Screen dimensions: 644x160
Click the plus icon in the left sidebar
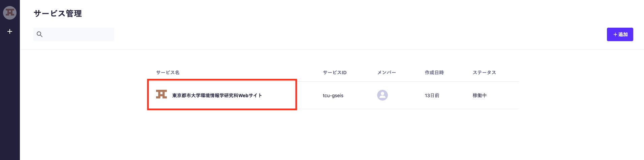click(x=10, y=31)
